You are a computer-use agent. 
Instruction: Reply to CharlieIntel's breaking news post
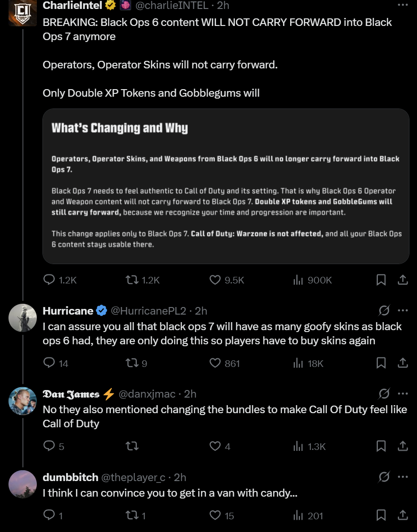point(50,280)
